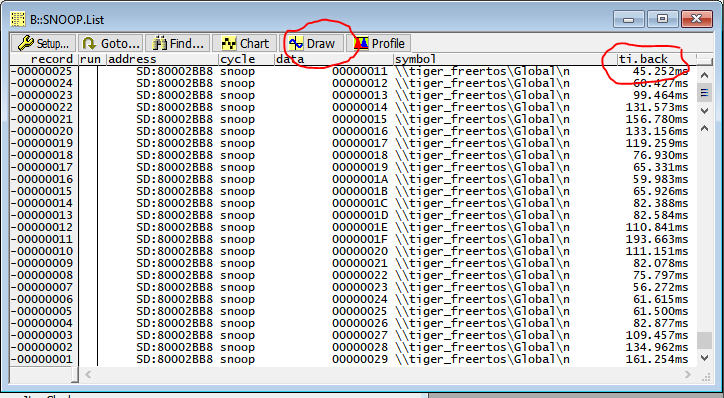Close the B::SNOOP.List window

click(x=696, y=19)
